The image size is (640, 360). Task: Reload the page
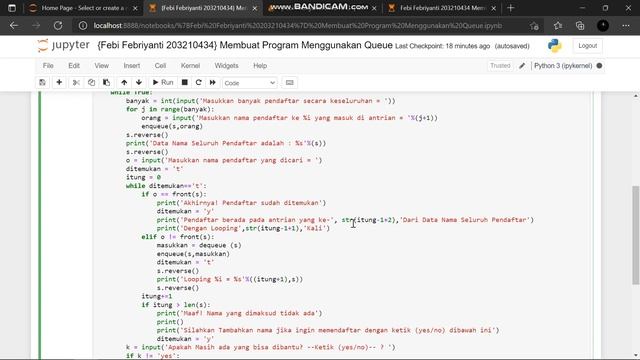click(x=58, y=25)
